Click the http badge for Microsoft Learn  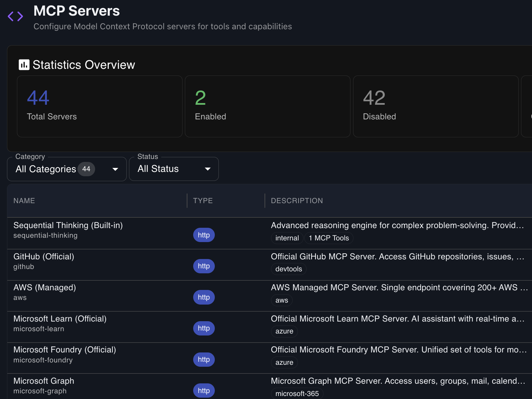coord(204,328)
